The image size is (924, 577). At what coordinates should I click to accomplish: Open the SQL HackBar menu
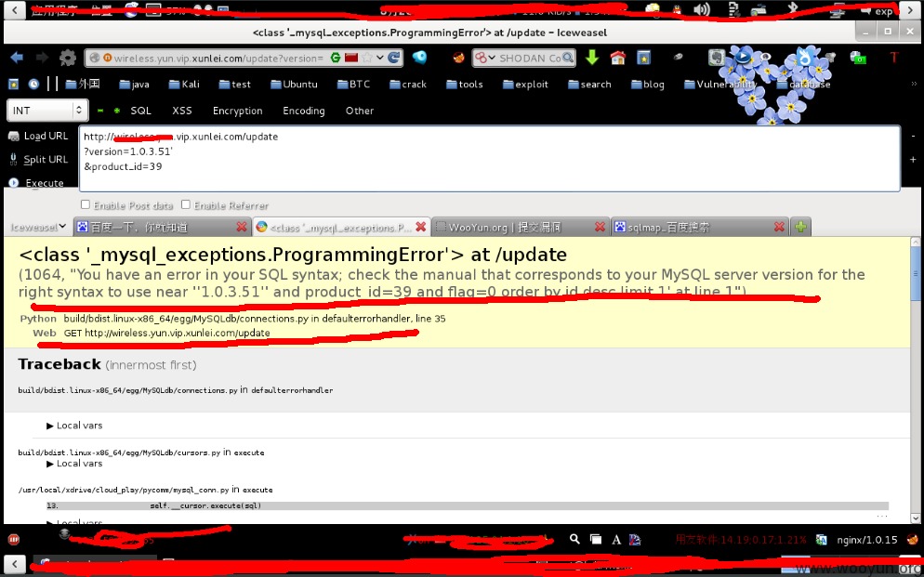click(141, 111)
